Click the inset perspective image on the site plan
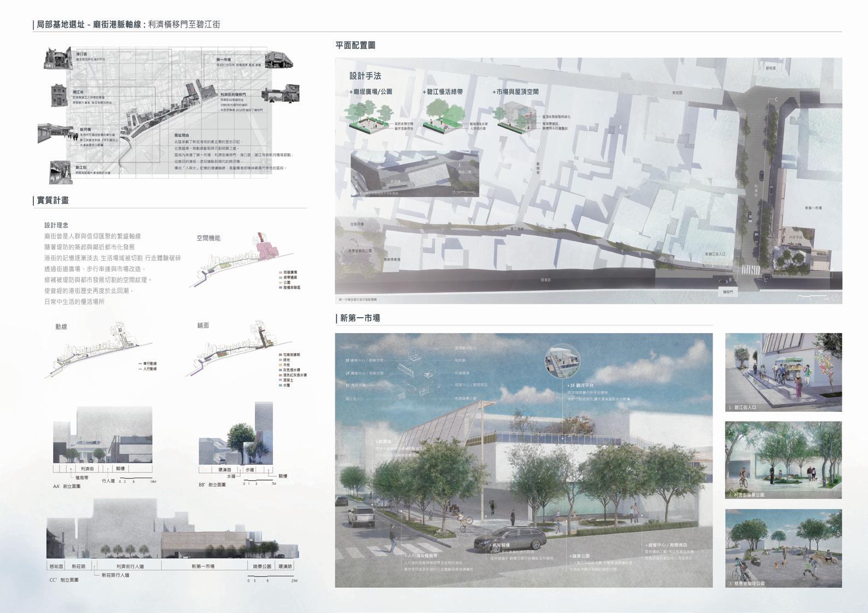Image resolution: width=868 pixels, height=613 pixels. coord(415,174)
